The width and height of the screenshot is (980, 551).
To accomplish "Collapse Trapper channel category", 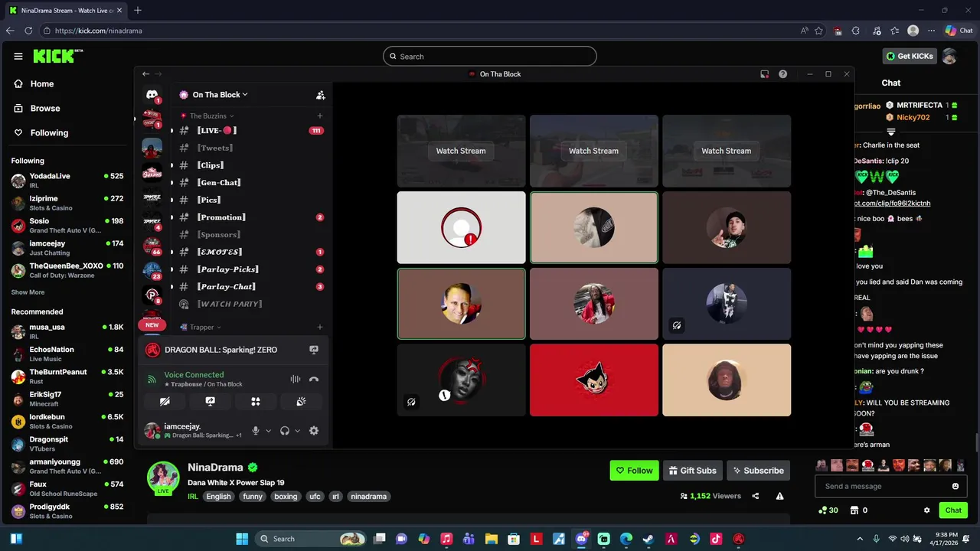I will pyautogui.click(x=201, y=328).
